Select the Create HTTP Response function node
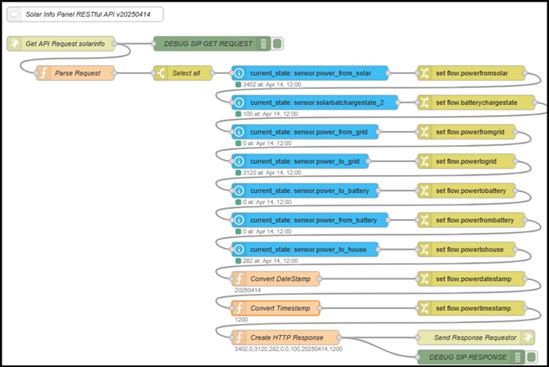This screenshot has height=367, width=549. [285, 338]
